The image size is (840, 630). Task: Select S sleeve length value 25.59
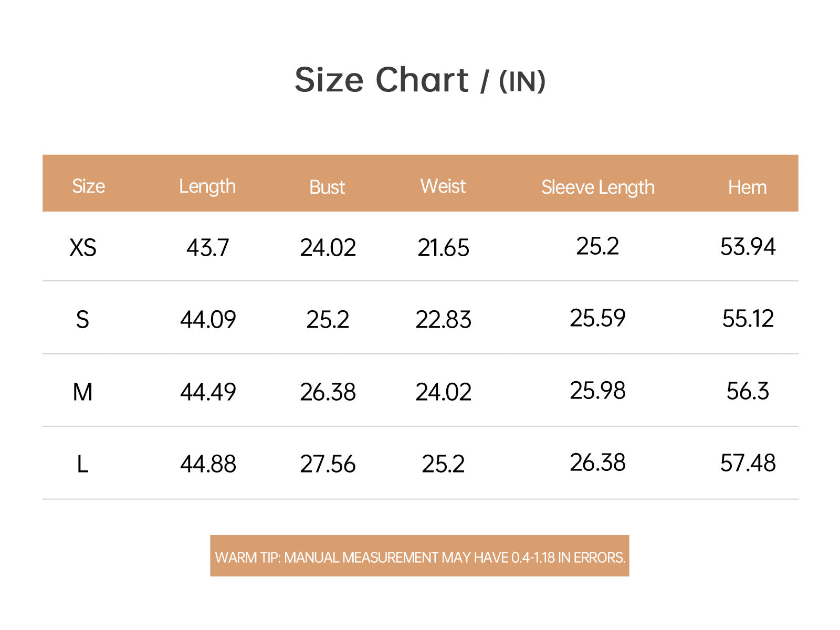pyautogui.click(x=598, y=318)
